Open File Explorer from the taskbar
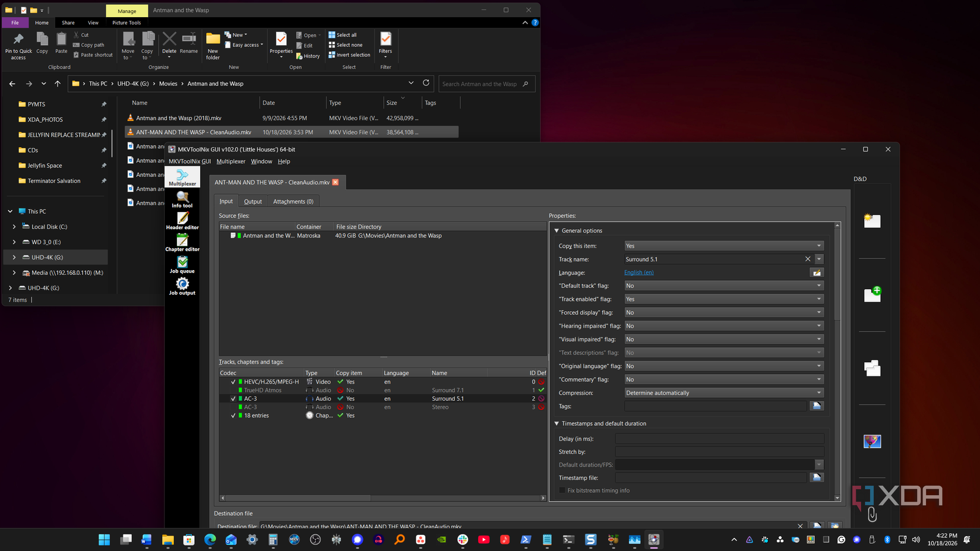 pyautogui.click(x=167, y=539)
